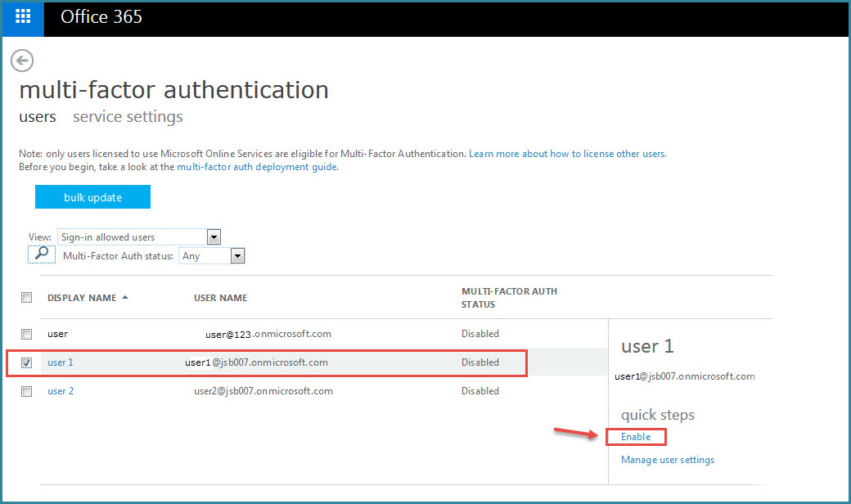Click the license other users learn more link

click(x=567, y=153)
